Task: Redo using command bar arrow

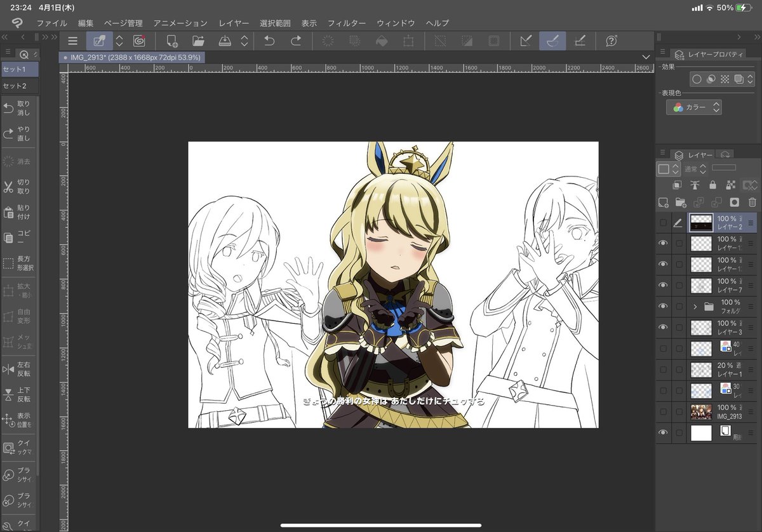Action: [296, 41]
